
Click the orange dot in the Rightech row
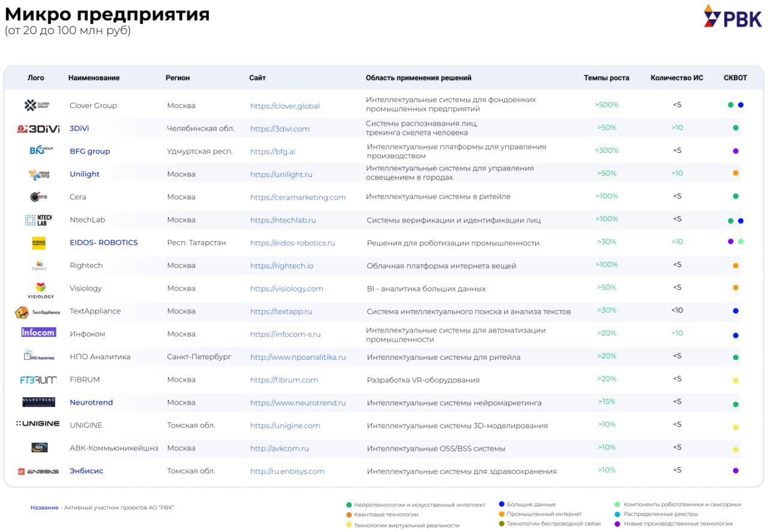click(x=736, y=266)
